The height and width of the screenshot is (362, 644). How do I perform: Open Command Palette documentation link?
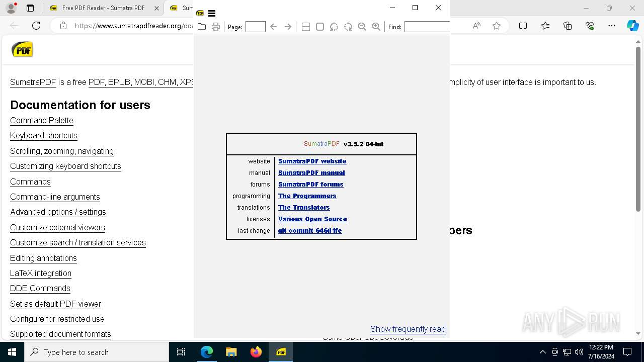(42, 120)
